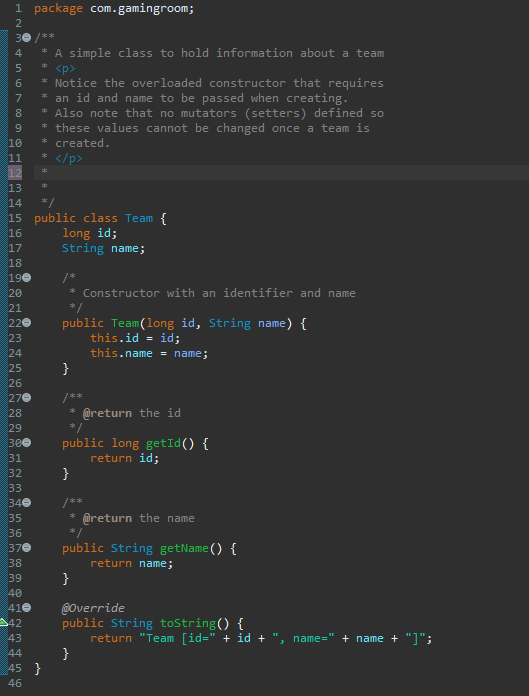Screen dimensions: 529x696
Task: Click the @Override annotation
Action: [x=93, y=608]
